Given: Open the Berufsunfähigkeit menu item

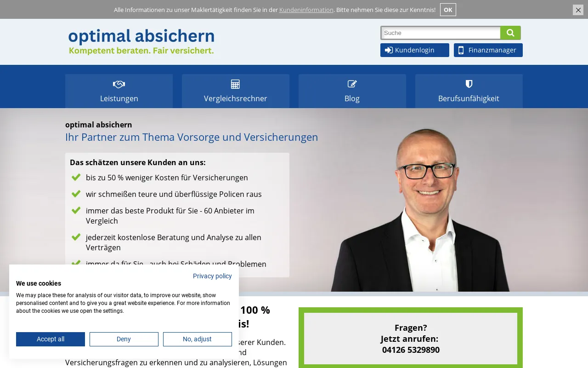Looking at the screenshot, I should (469, 91).
